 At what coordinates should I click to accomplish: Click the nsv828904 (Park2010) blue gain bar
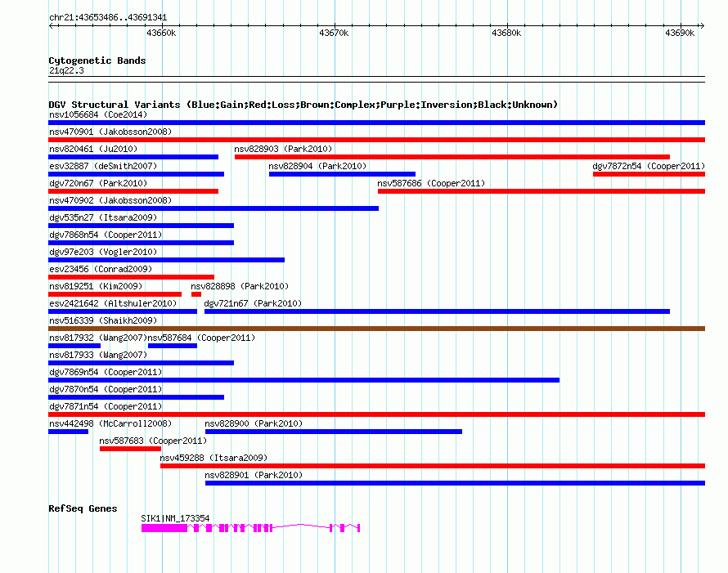point(342,174)
